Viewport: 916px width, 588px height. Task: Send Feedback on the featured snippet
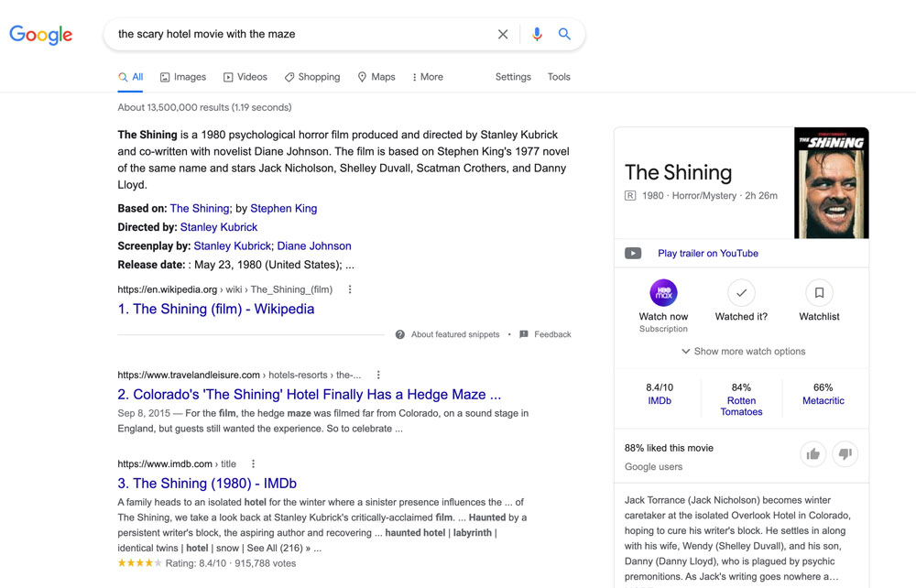(552, 334)
